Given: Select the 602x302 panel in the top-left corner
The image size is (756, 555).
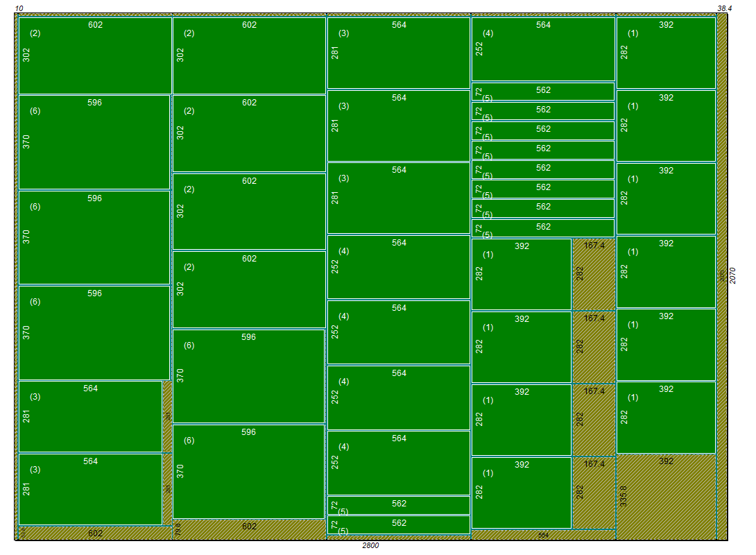Looking at the screenshot, I should 95,55.
